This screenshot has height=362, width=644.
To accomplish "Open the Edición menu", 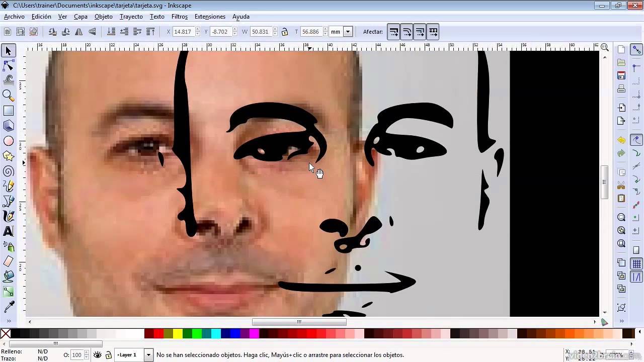I will pos(41,17).
